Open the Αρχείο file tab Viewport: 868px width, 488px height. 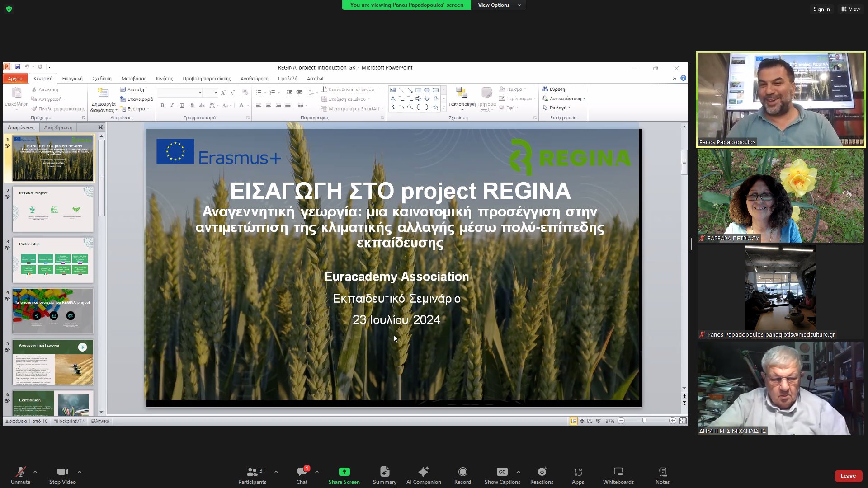click(x=15, y=79)
